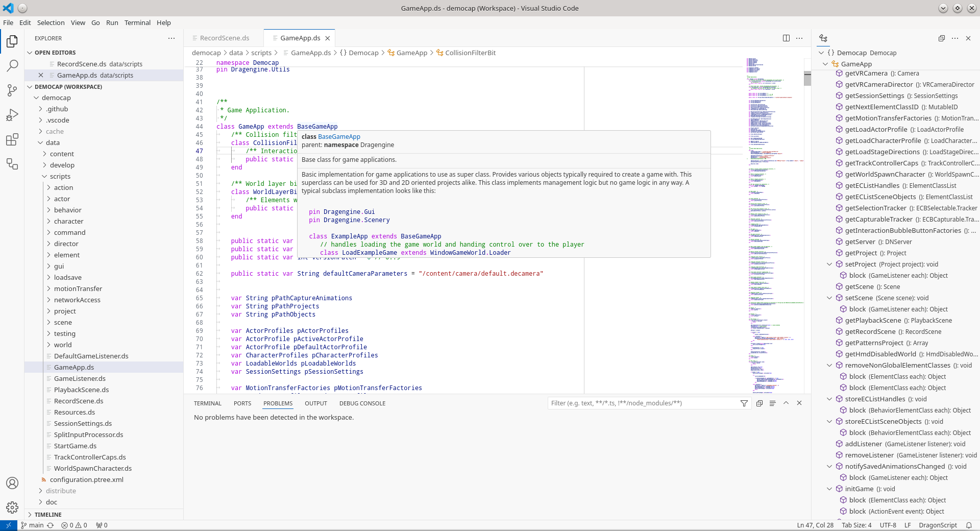Change DragonScript language mode
The width and height of the screenshot is (980, 531).
(938, 525)
